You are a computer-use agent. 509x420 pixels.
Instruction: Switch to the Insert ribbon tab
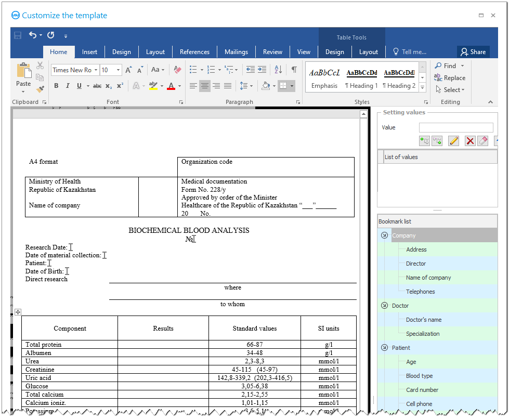click(x=89, y=52)
